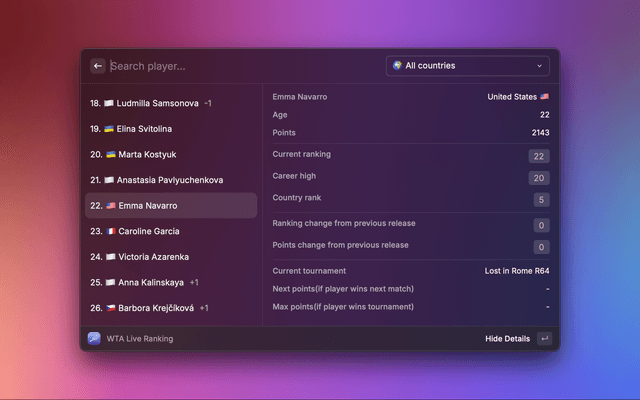
Task: Click Hide Details action
Action: 507,338
